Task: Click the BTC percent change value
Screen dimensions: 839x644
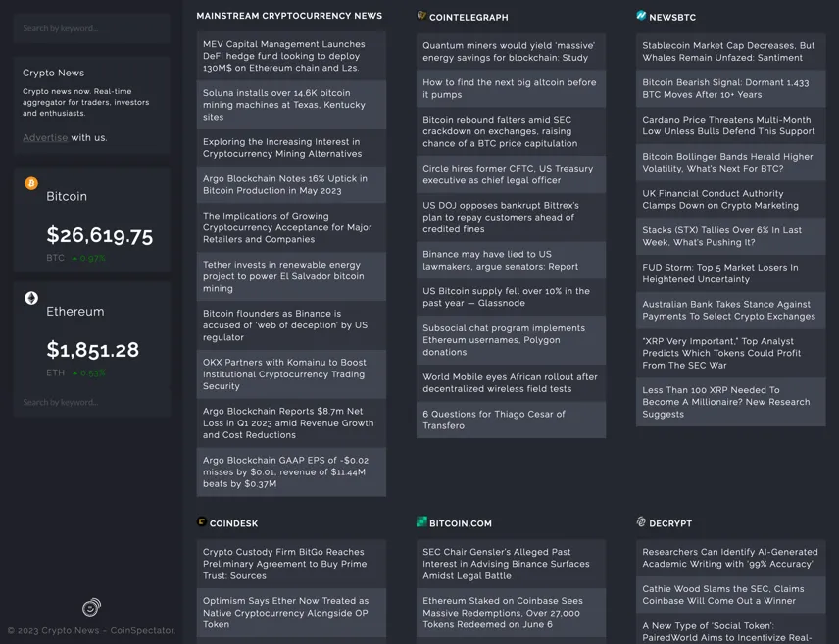Action: click(x=89, y=258)
